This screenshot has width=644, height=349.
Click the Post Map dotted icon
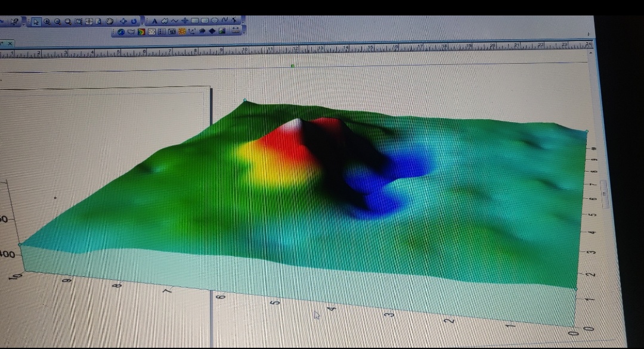151,31
